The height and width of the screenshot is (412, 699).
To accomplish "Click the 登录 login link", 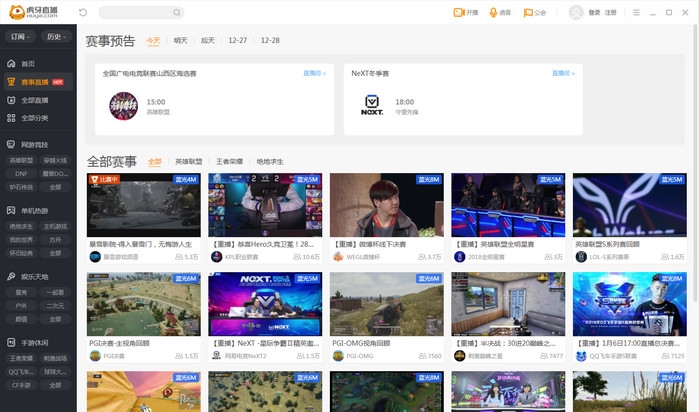I will [594, 12].
